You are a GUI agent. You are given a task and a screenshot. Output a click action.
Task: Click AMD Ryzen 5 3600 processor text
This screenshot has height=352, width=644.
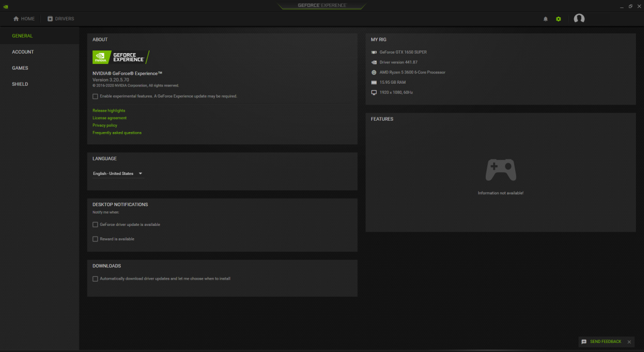pyautogui.click(x=412, y=72)
